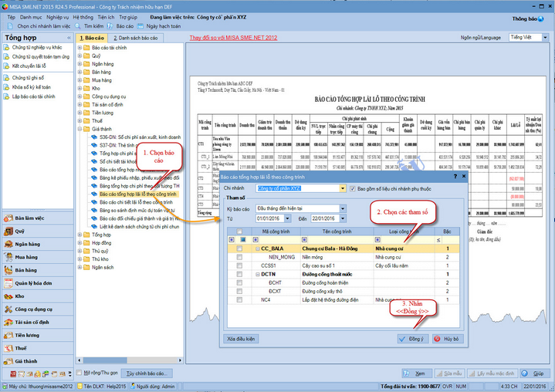
Task: Click the help question mark in dialog title
Action: click(455, 176)
